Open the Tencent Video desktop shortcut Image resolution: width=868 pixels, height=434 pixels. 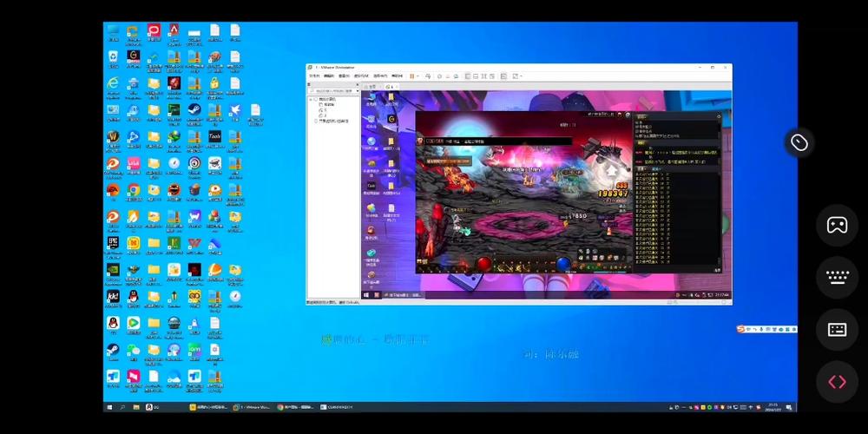click(x=134, y=323)
